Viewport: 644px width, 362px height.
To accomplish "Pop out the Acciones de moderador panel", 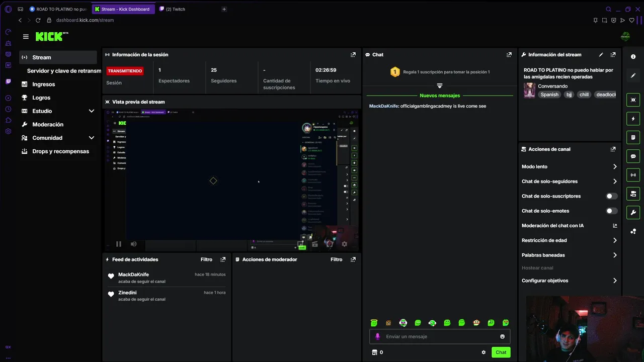I will (353, 259).
